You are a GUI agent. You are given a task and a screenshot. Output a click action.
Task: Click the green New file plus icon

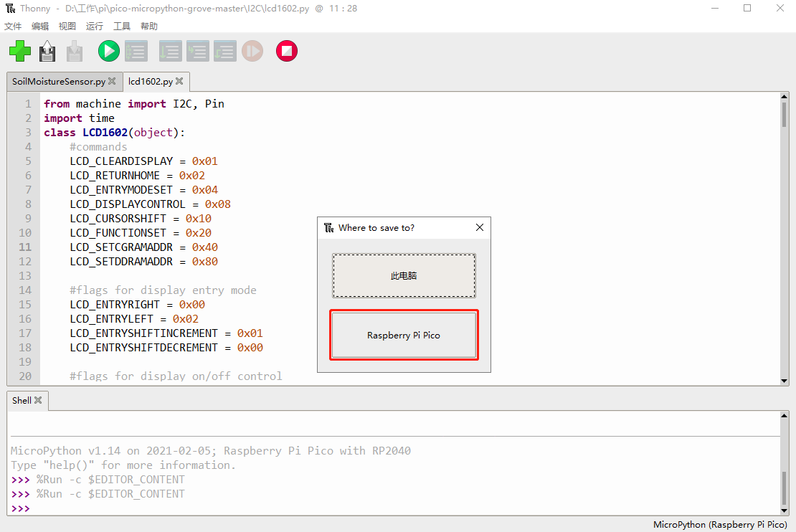tap(20, 51)
